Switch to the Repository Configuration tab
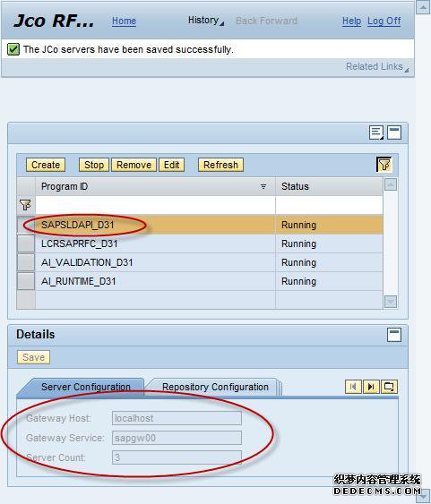Viewport: 431px width, 504px height. [x=215, y=387]
